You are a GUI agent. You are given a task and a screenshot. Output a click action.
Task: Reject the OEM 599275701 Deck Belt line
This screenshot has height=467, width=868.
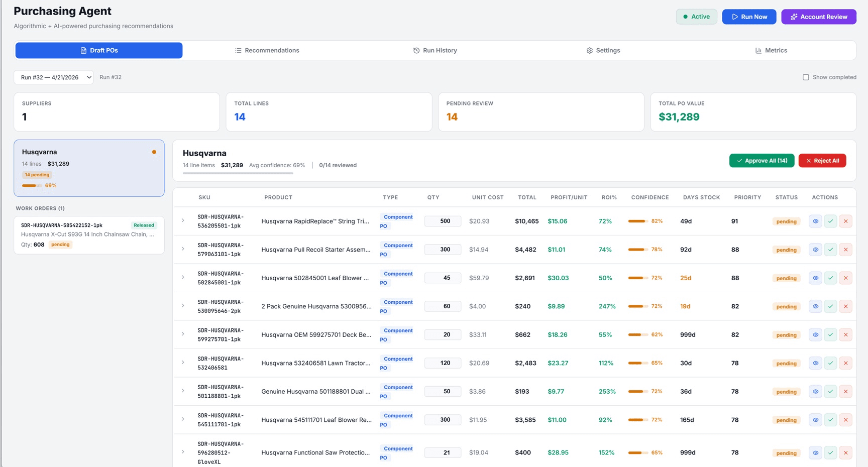(x=845, y=335)
